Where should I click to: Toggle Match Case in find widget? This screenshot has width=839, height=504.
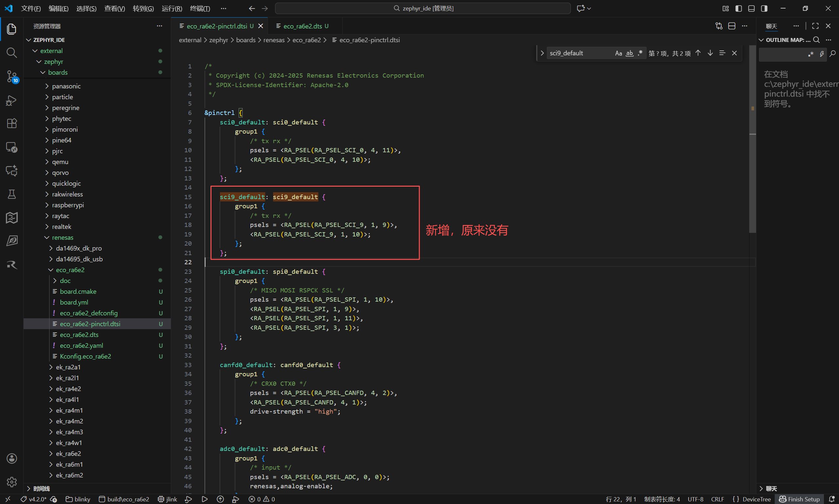618,53
